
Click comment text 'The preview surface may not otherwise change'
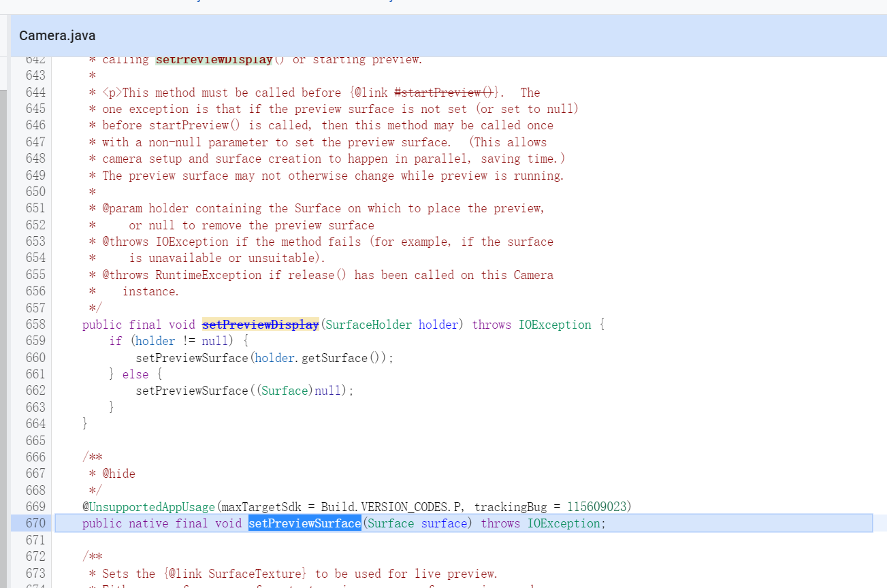point(248,176)
